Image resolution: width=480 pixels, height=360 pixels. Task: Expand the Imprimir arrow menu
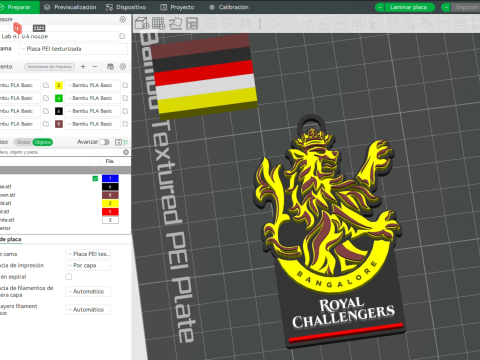point(446,7)
